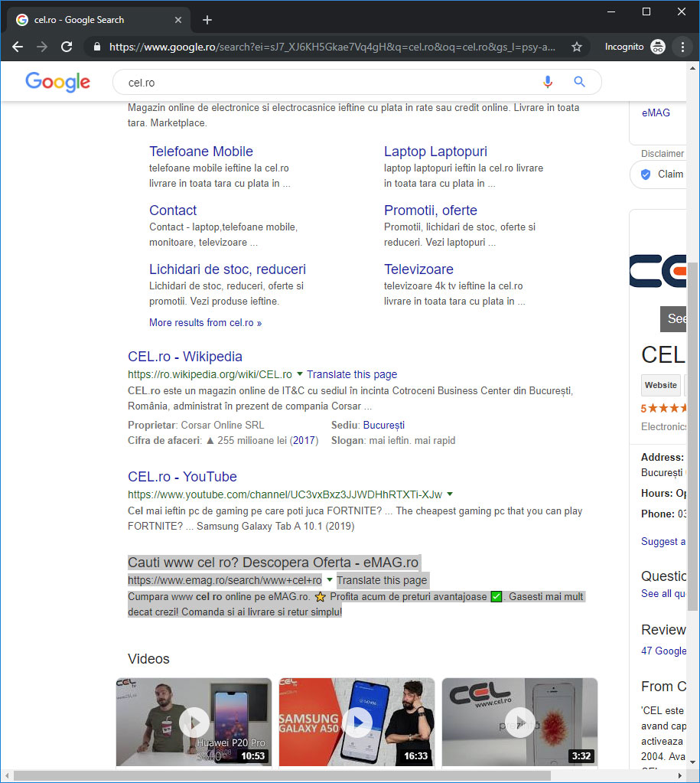This screenshot has width=700, height=783.
Task: Open a new tab with plus icon
Action: [207, 20]
